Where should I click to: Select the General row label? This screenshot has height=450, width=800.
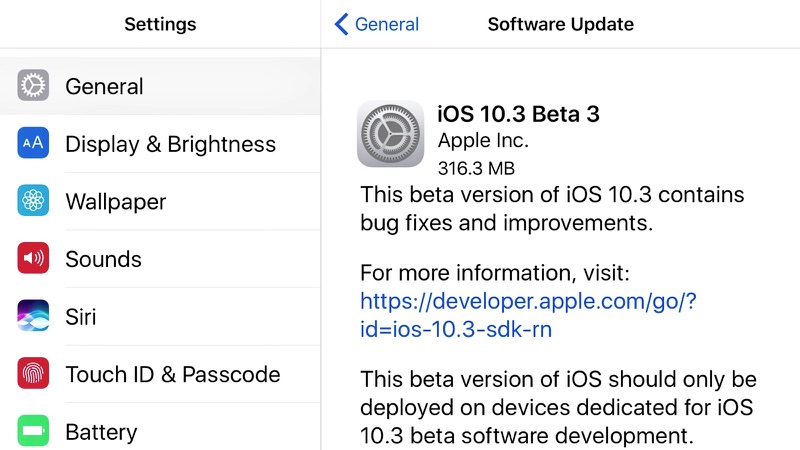[x=104, y=87]
